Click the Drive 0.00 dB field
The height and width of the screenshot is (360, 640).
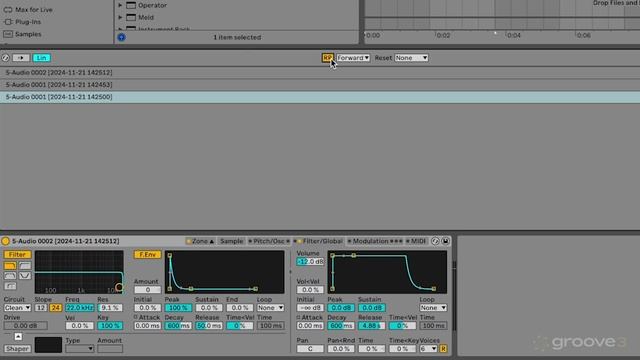click(26, 326)
